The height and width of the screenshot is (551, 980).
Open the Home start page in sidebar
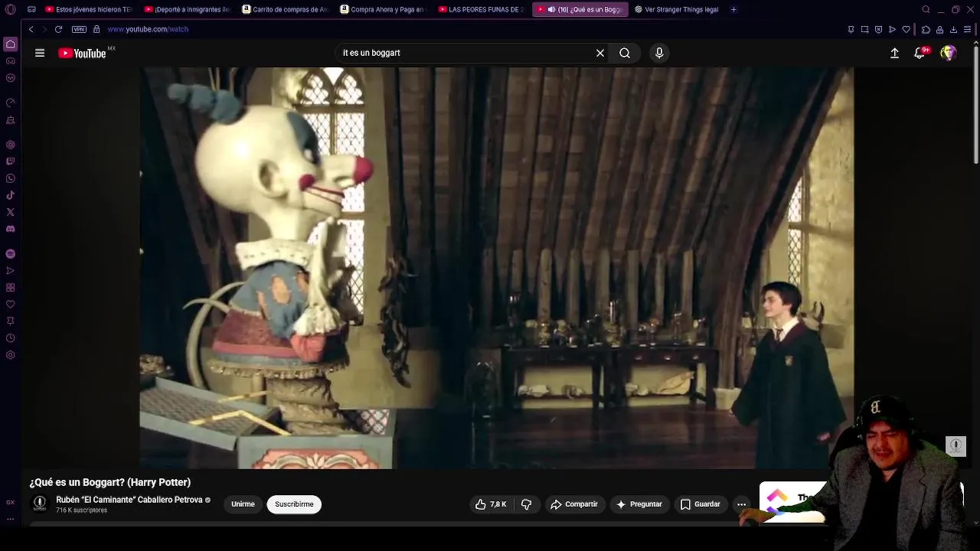pyautogui.click(x=10, y=44)
